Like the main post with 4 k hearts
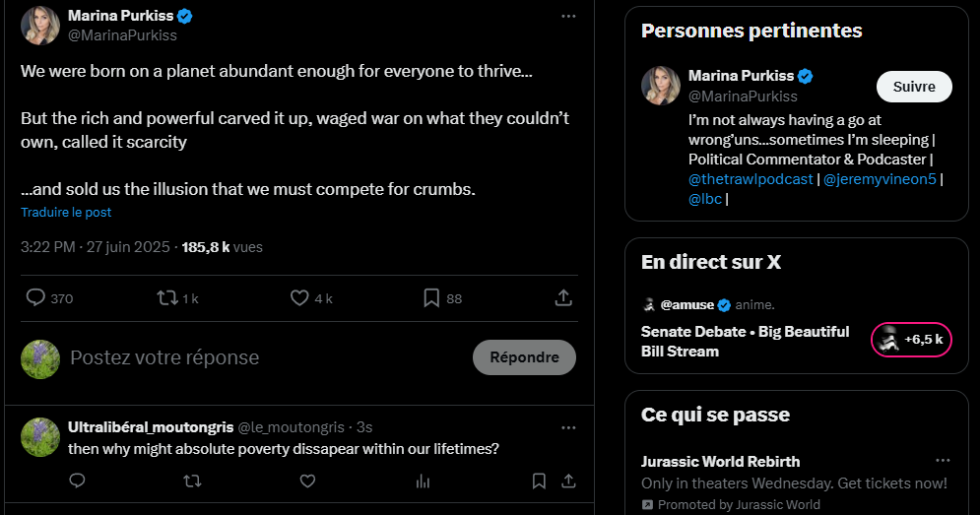This screenshot has height=515, width=980. point(299,297)
